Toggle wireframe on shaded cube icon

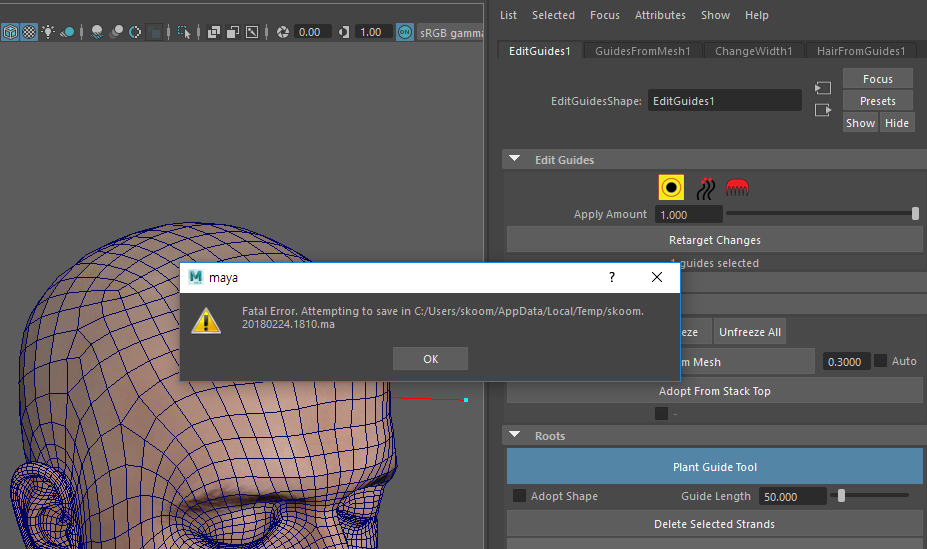point(10,32)
